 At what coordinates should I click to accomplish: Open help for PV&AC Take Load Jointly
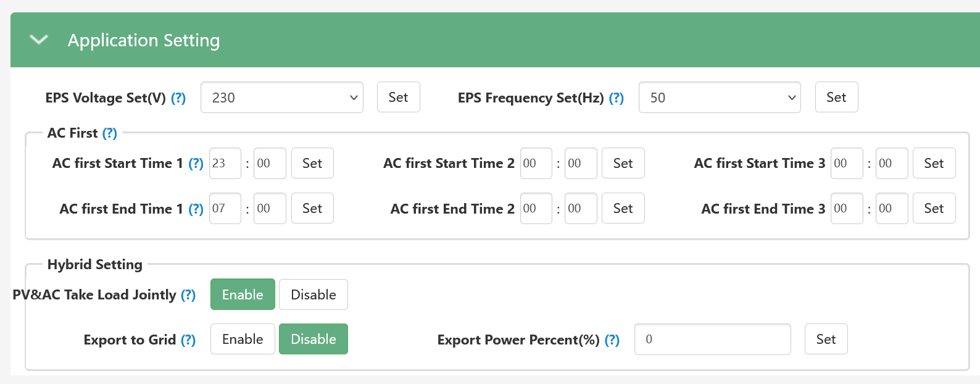pyautogui.click(x=188, y=295)
